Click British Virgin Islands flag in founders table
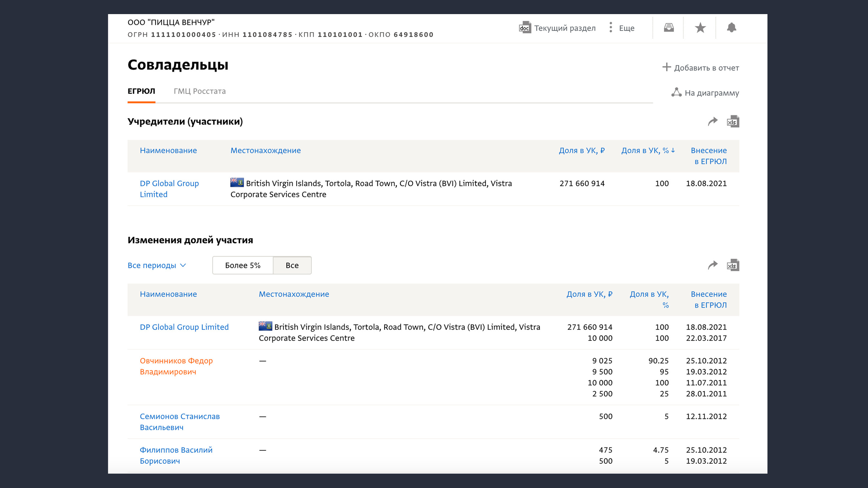Viewport: 868px width, 488px height. pyautogui.click(x=237, y=183)
